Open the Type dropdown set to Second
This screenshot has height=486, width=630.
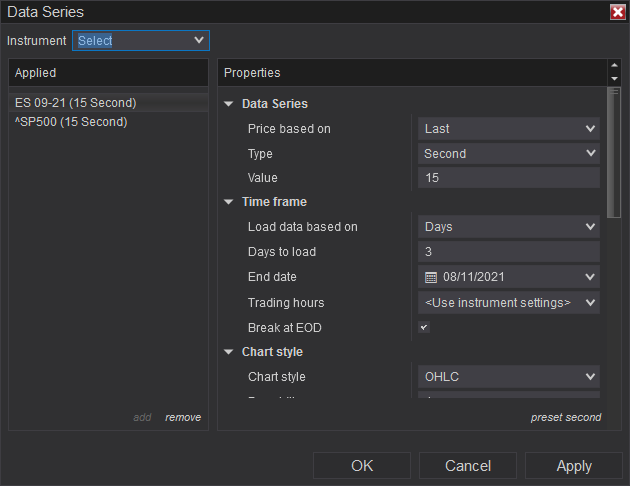509,153
